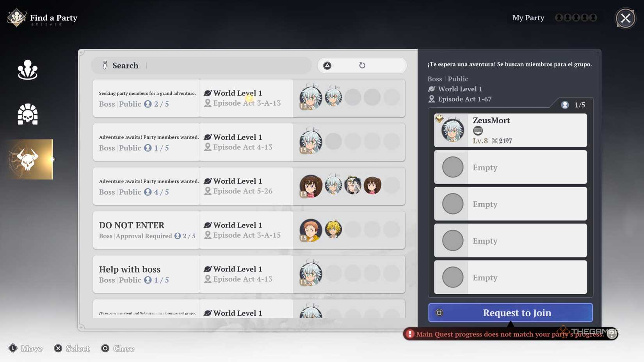Open the skull dungeon section in the sidebar

(27, 114)
